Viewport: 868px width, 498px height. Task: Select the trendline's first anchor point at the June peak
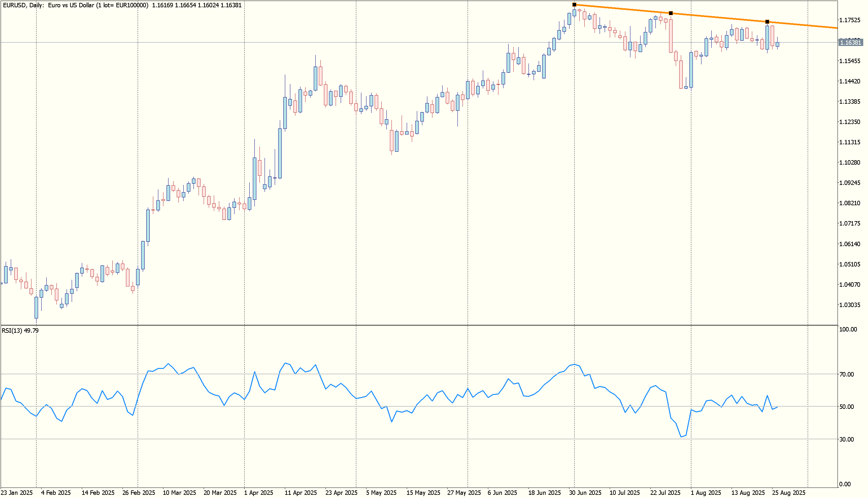pos(574,5)
